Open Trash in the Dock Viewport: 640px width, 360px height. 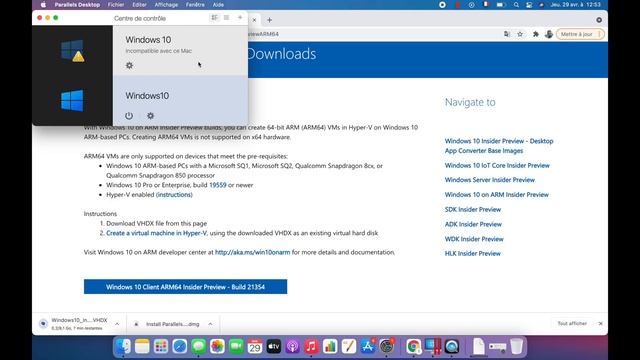[x=516, y=346]
